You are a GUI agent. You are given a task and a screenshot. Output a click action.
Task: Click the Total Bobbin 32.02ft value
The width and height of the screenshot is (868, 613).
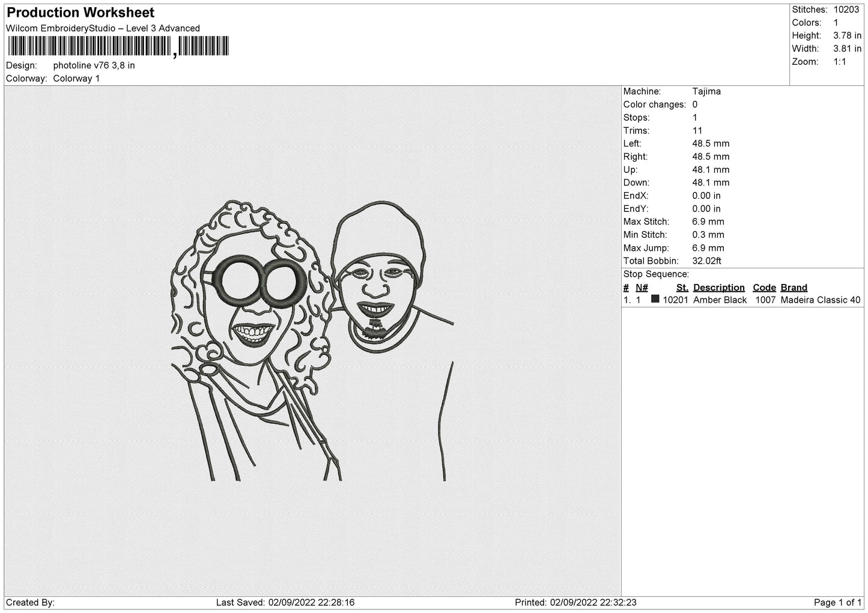pyautogui.click(x=706, y=261)
